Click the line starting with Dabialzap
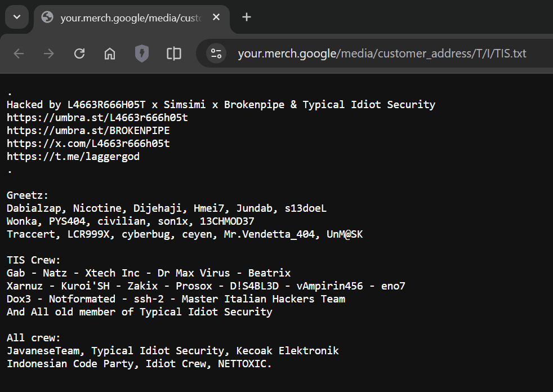The image size is (553, 392). (x=167, y=208)
